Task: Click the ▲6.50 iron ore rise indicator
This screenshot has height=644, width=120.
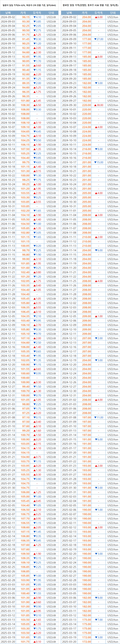Action: pos(37,105)
